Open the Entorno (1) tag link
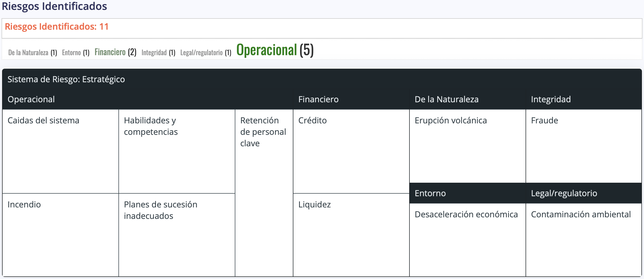Screen dimensions: 644x279 point(75,53)
